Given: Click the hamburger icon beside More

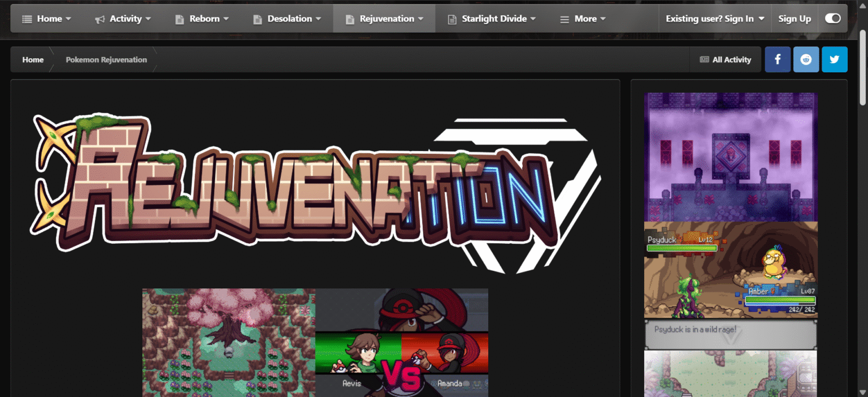Looking at the screenshot, I should point(564,19).
